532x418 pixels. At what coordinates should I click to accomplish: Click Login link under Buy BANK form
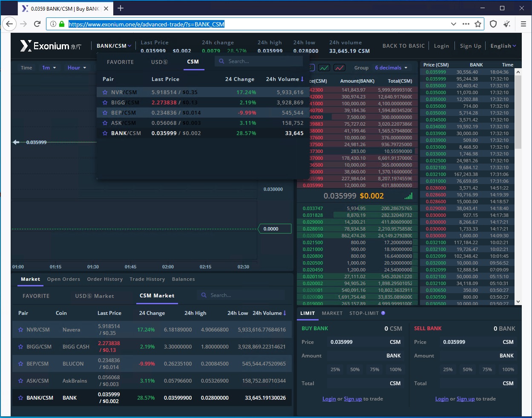coord(329,399)
